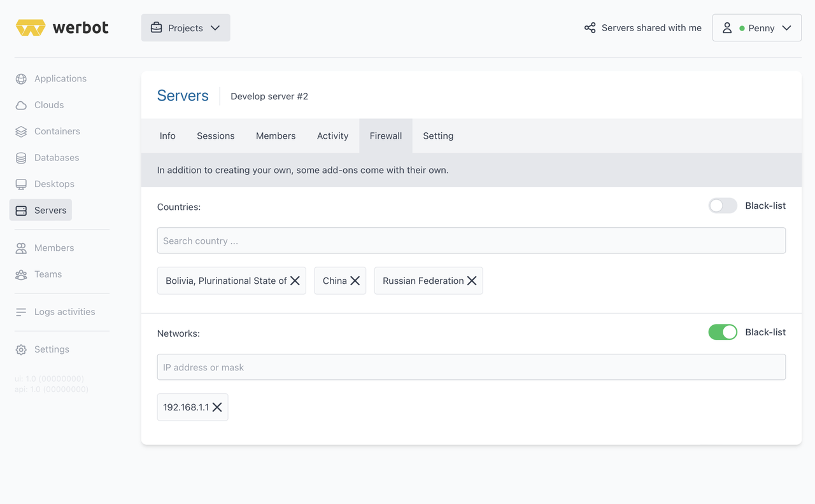Remove Bolivia country tag
The height and width of the screenshot is (504, 815).
[295, 281]
